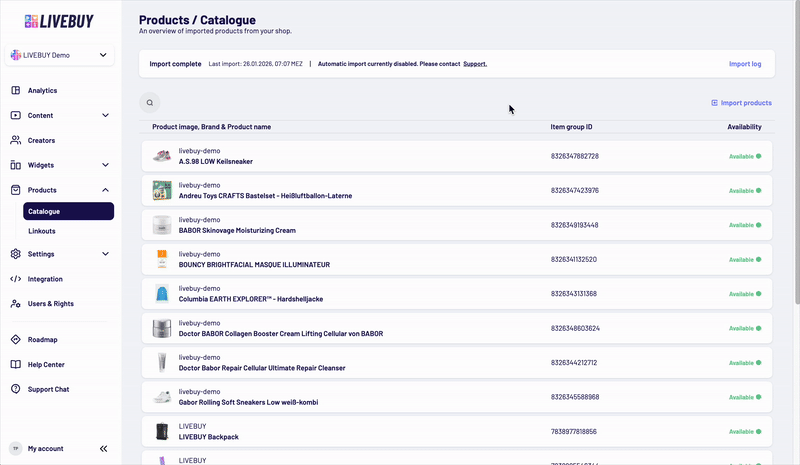Click the Import products icon
The image size is (800, 465).
(x=714, y=103)
